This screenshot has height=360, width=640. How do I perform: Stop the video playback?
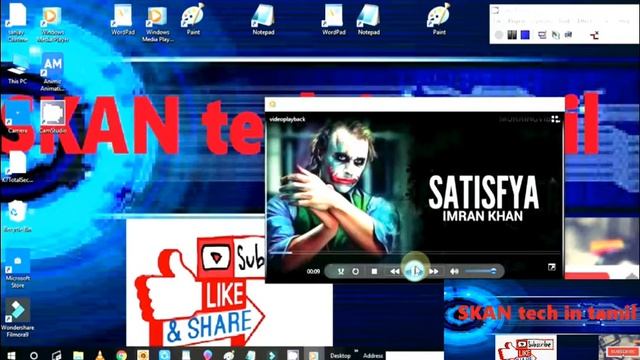[x=374, y=271]
